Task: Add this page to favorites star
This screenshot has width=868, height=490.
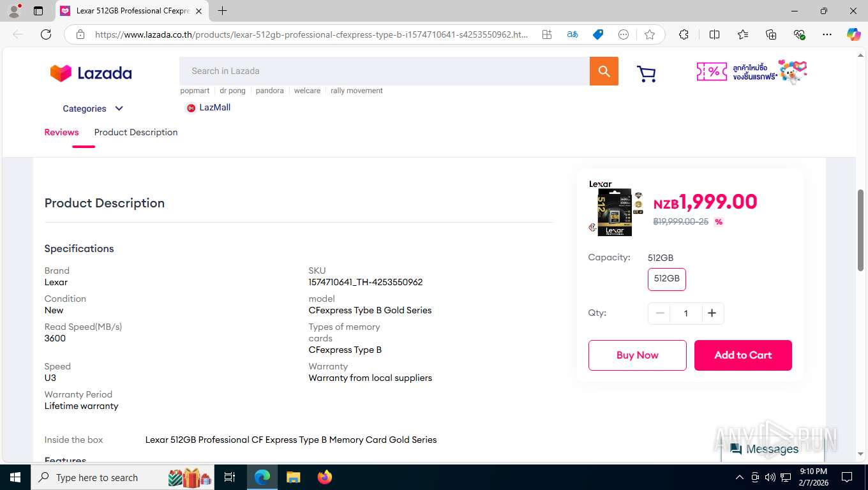Action: click(x=650, y=34)
